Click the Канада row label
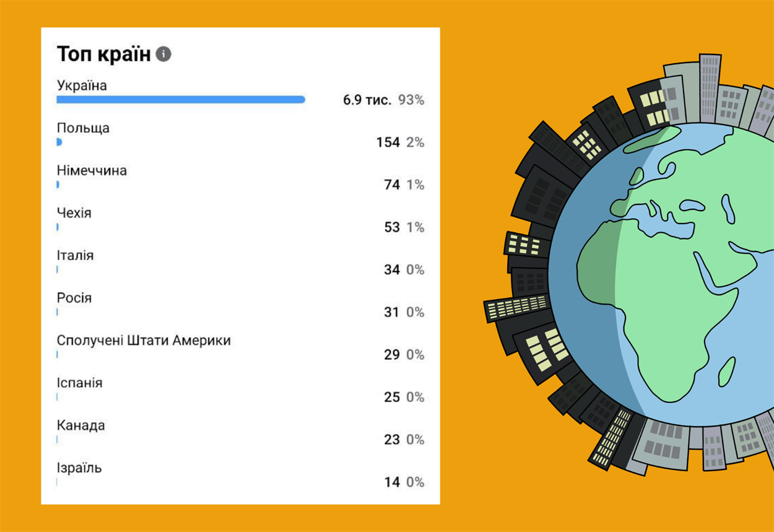Viewport: 774px width, 532px height. click(80, 425)
